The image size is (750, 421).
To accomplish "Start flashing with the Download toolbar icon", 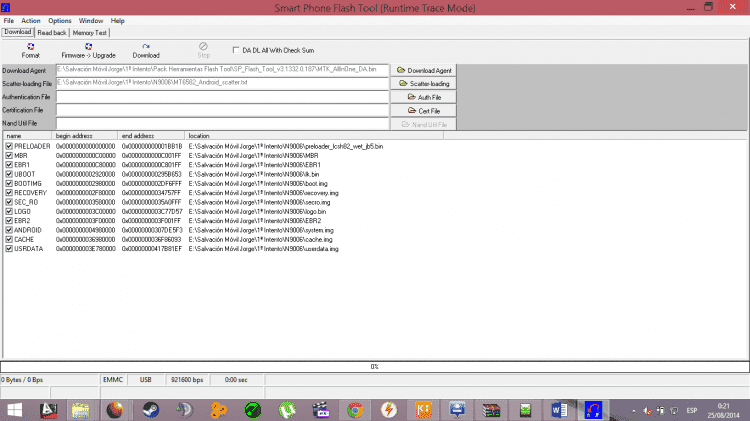I will (146, 50).
